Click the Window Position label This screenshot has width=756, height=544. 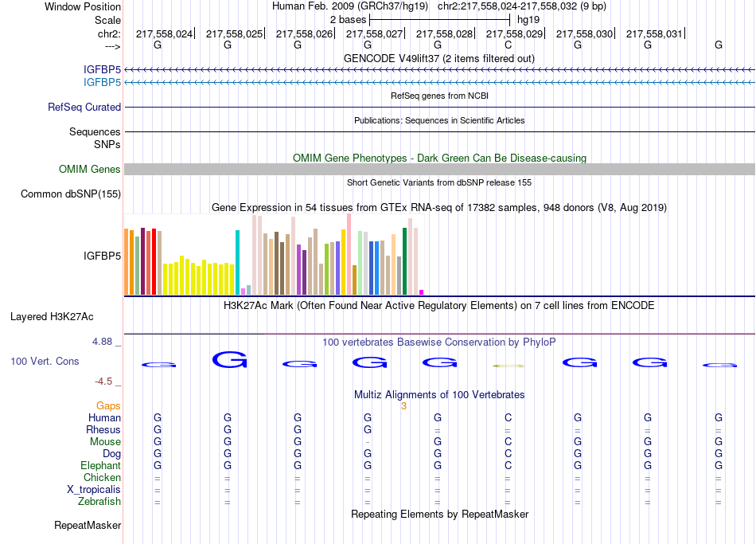tap(83, 6)
